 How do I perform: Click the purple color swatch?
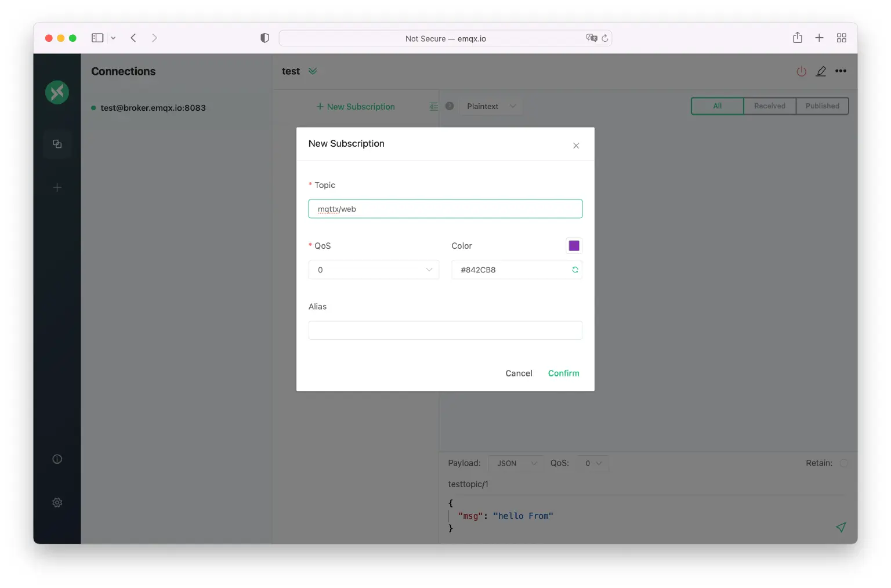pyautogui.click(x=574, y=245)
